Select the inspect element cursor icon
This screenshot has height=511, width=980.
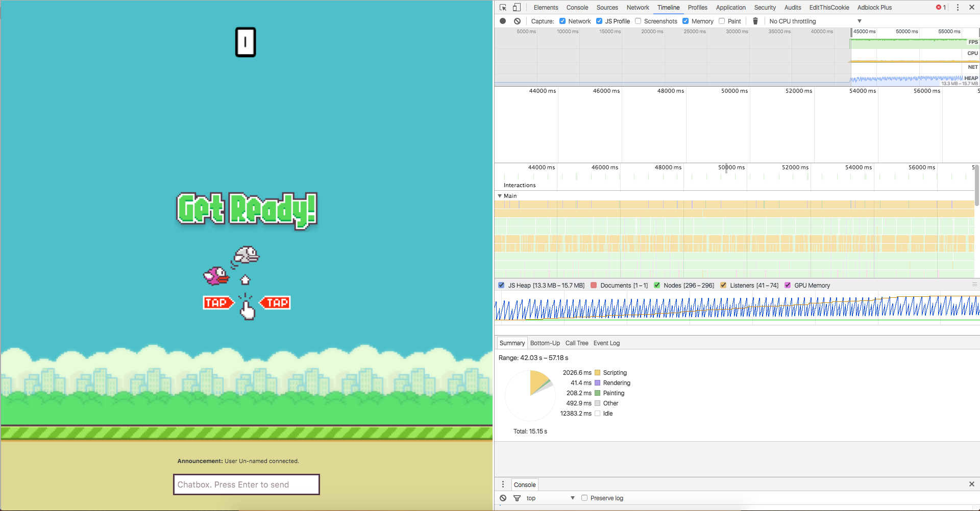coord(503,7)
